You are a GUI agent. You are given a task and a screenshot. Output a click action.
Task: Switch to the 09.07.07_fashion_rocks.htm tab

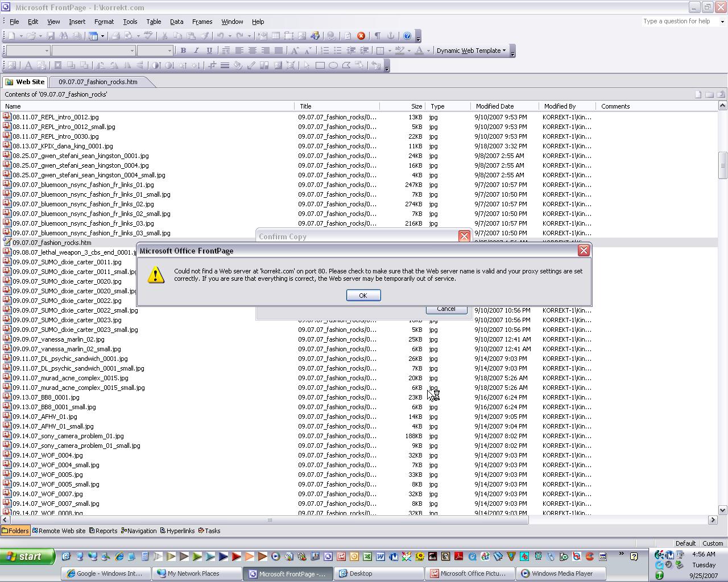(x=98, y=82)
